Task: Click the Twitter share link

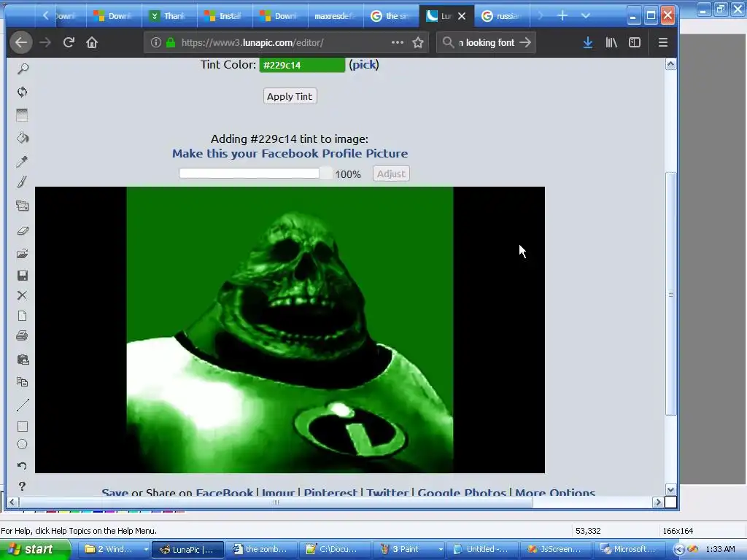Action: pyautogui.click(x=387, y=492)
